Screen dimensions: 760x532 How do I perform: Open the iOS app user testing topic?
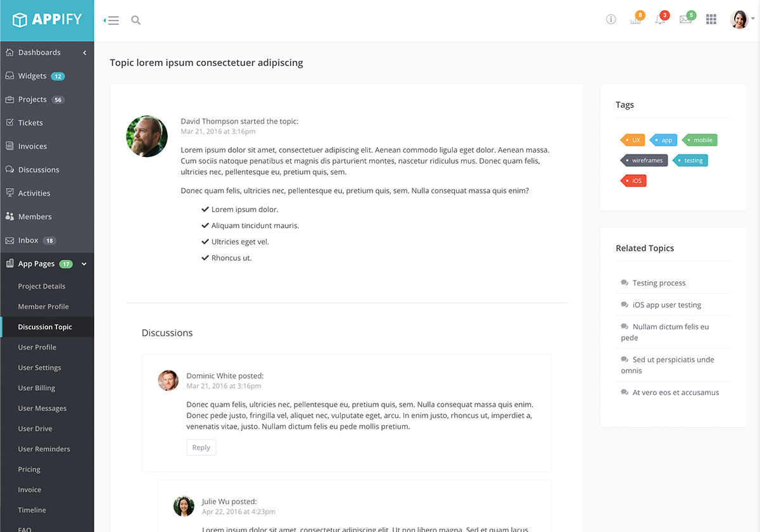[x=666, y=305]
